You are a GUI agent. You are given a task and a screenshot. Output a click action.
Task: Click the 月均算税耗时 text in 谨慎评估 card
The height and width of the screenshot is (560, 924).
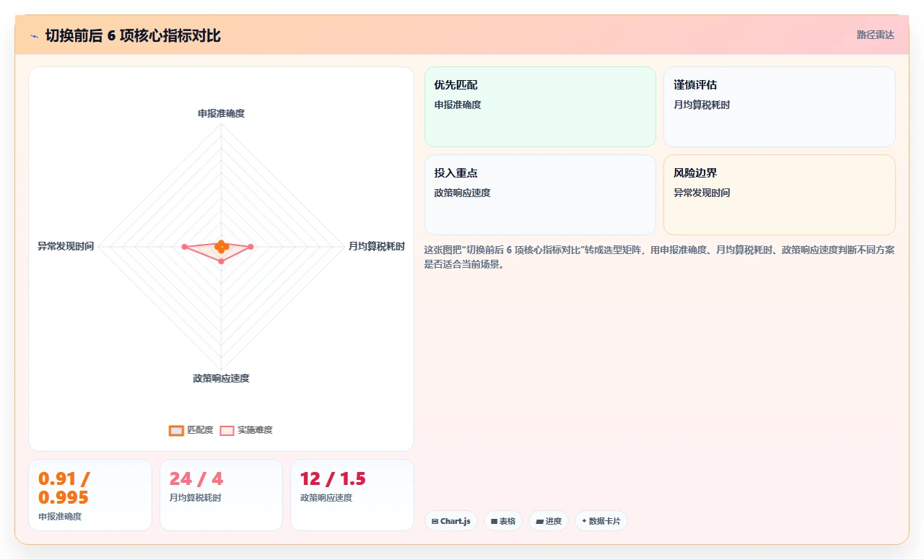(x=702, y=105)
